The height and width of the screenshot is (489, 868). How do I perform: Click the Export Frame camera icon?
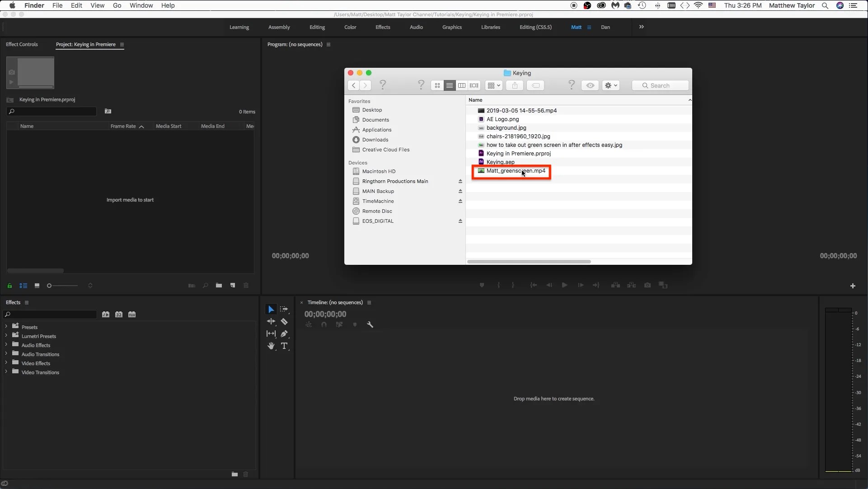click(x=647, y=285)
